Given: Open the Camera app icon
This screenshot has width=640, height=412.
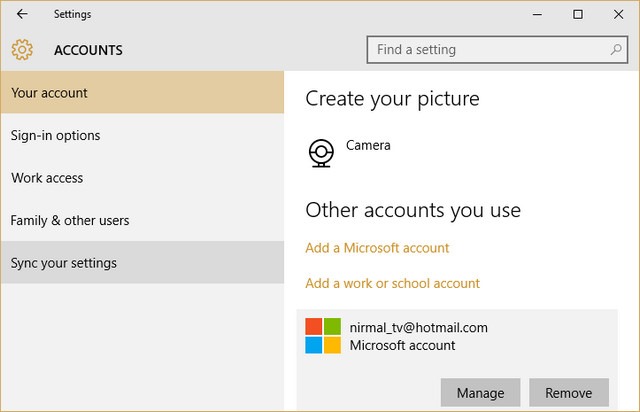Looking at the screenshot, I should tap(321, 153).
